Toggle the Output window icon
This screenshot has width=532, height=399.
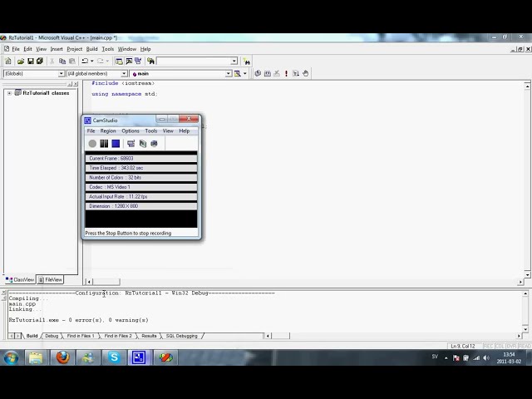129,61
